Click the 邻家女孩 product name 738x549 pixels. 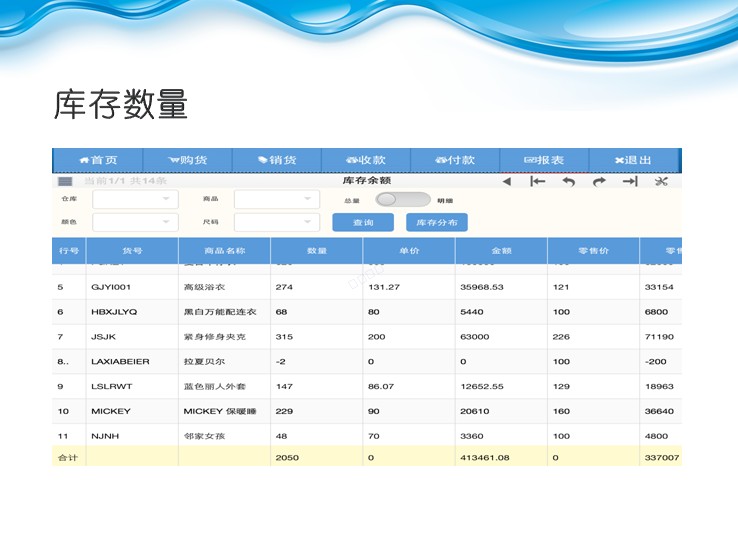(x=204, y=436)
